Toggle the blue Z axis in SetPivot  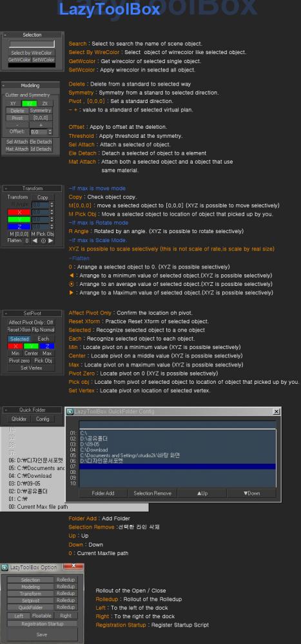pyautogui.click(x=47, y=346)
